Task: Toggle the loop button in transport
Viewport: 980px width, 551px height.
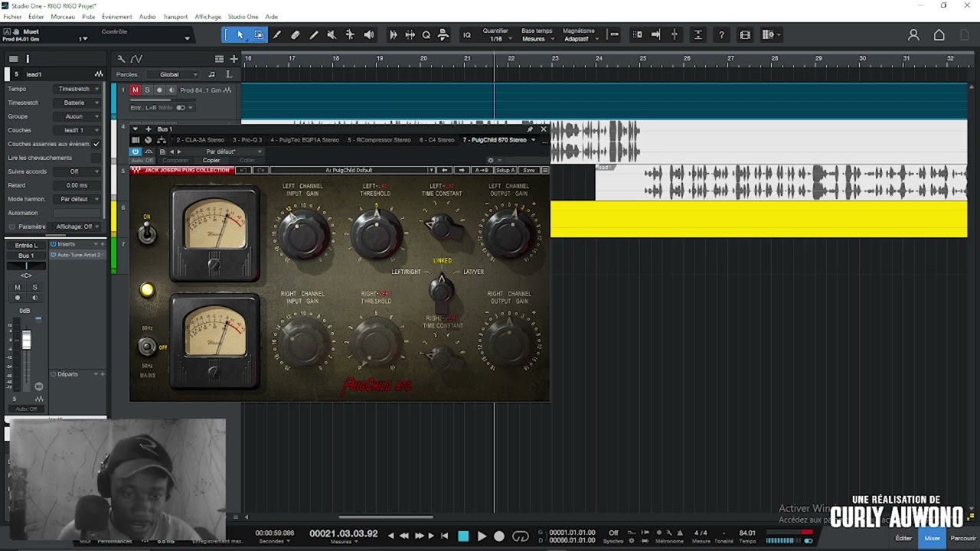Action: tap(521, 536)
